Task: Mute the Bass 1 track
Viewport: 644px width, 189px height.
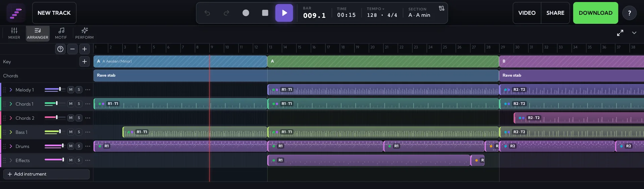Action: 70,132
